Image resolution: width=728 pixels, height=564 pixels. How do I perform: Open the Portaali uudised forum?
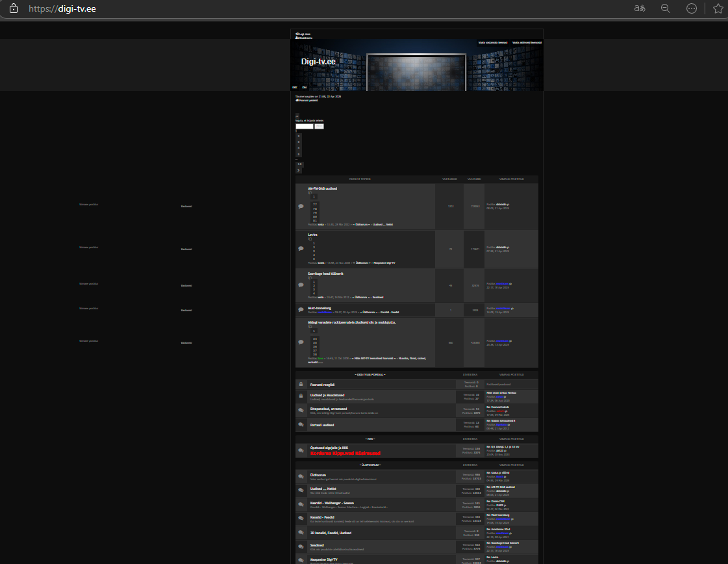pos(321,425)
